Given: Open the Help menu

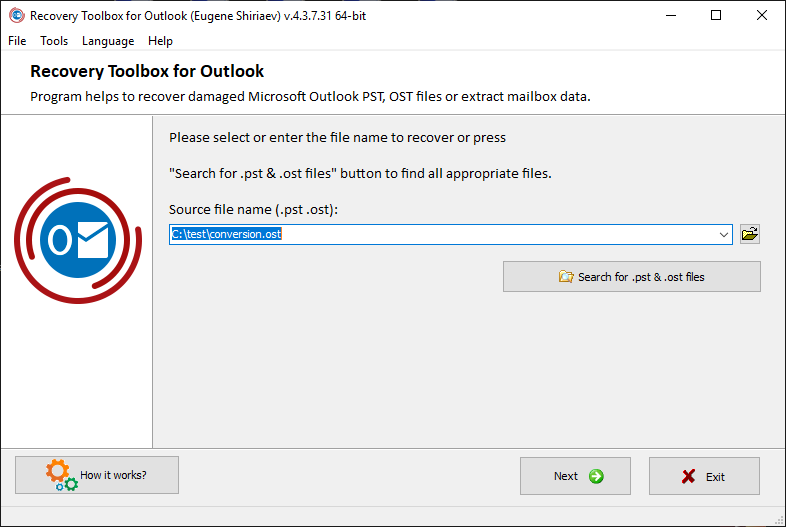Looking at the screenshot, I should coord(160,41).
